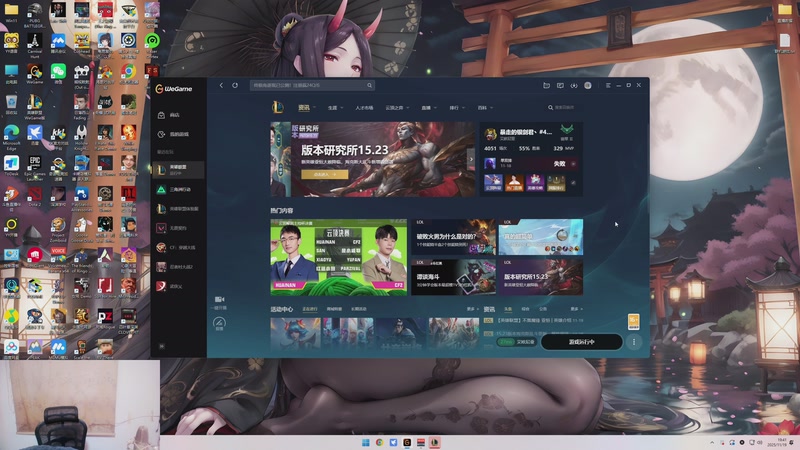The height and width of the screenshot is (450, 800).
Task: Advance the banner with its next arrow
Action: point(471,159)
